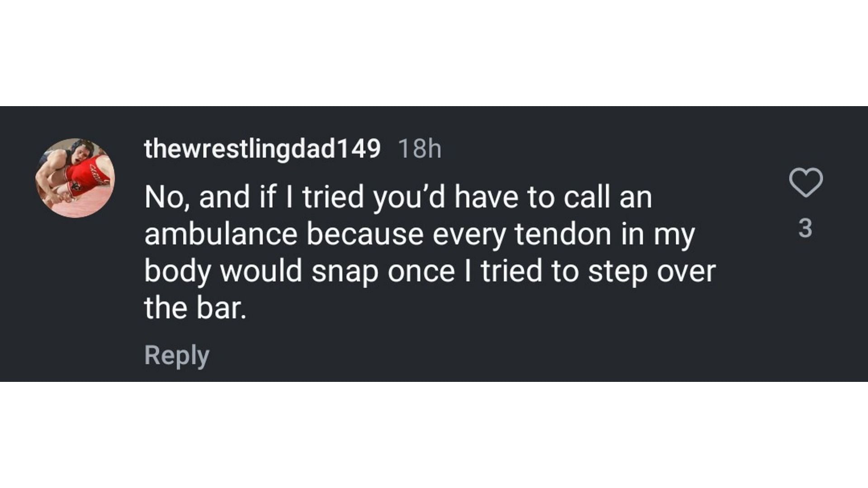Click the gray Reply link under the comment
This screenshot has height=488, width=868.
(177, 356)
